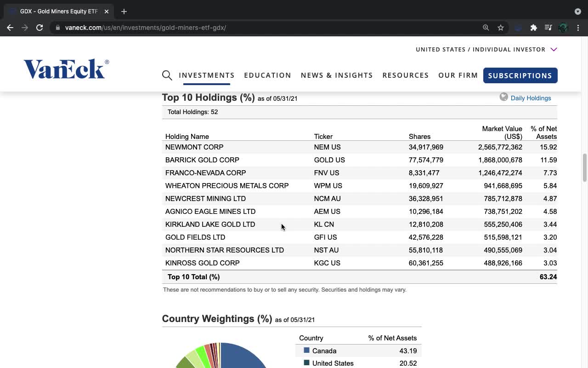Click the United States dark green swatch
588x368 pixels.
[306, 363]
